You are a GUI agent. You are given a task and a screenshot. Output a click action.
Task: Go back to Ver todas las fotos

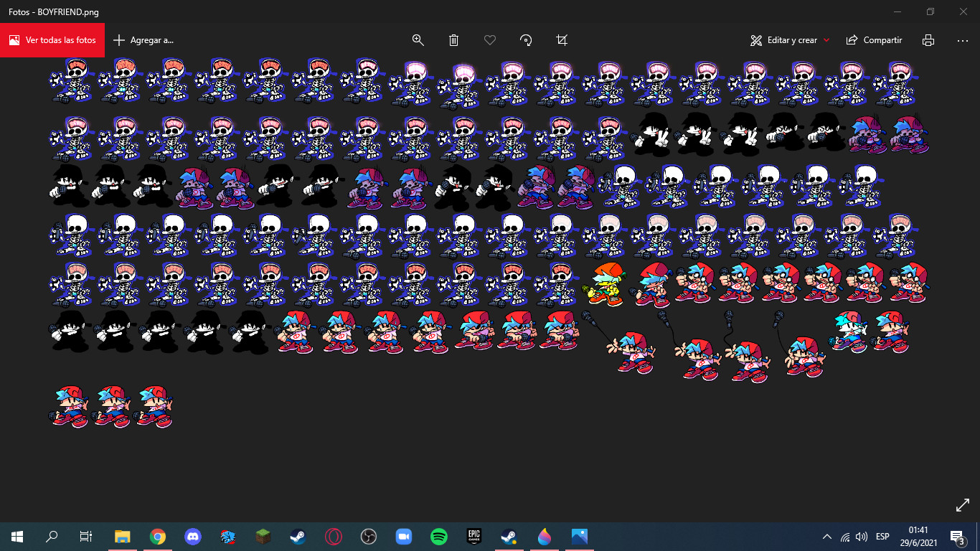pyautogui.click(x=52, y=40)
